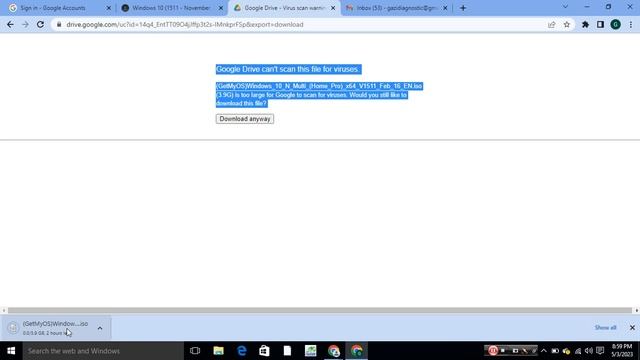Stop the screen recording in the tray toolbar
Viewport: 640px width, 360px height.
pos(503,350)
